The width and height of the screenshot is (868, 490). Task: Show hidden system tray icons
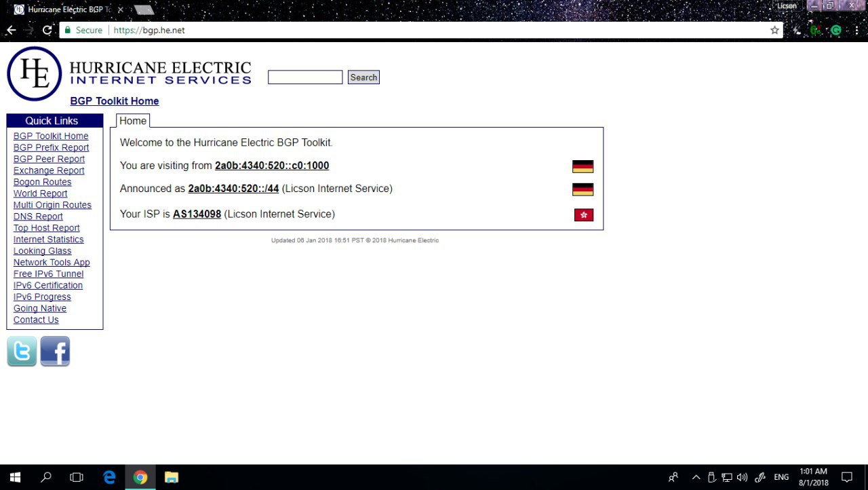pyautogui.click(x=696, y=477)
